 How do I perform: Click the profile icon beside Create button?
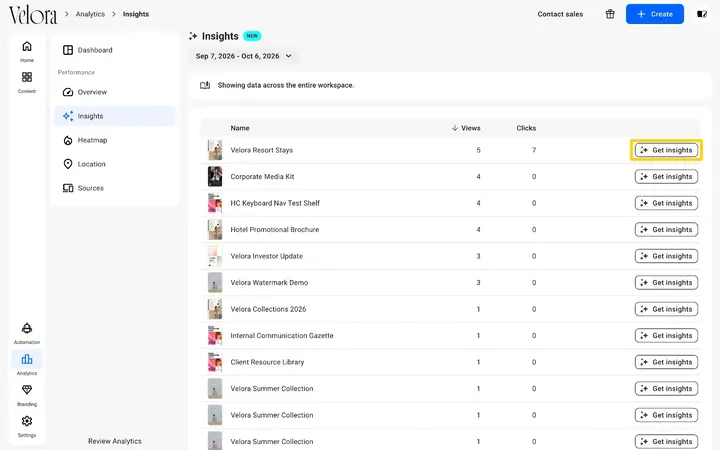tap(702, 14)
